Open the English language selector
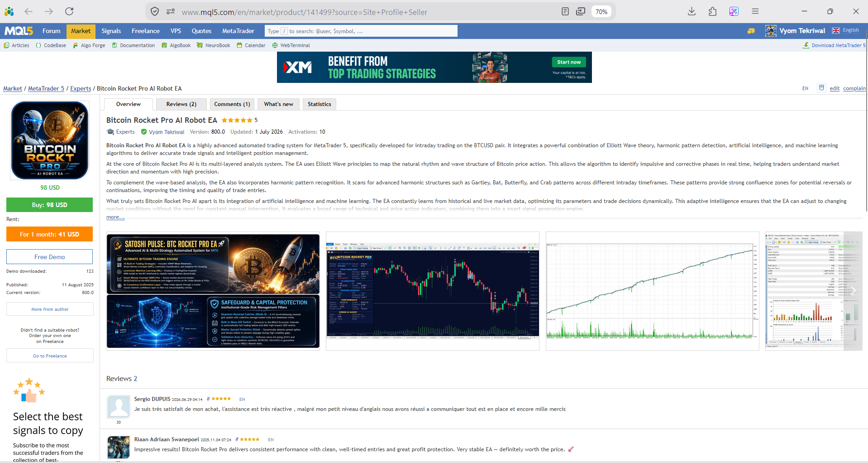The width and height of the screenshot is (868, 463). 845,30
